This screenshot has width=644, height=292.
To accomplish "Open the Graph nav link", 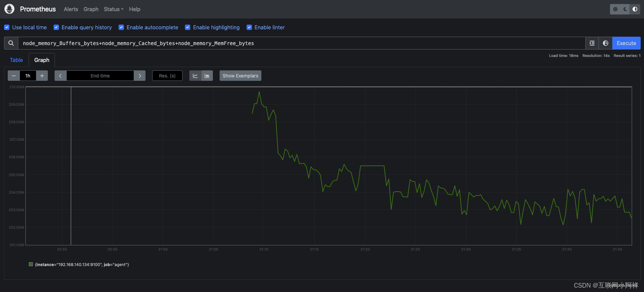I will 91,9.
